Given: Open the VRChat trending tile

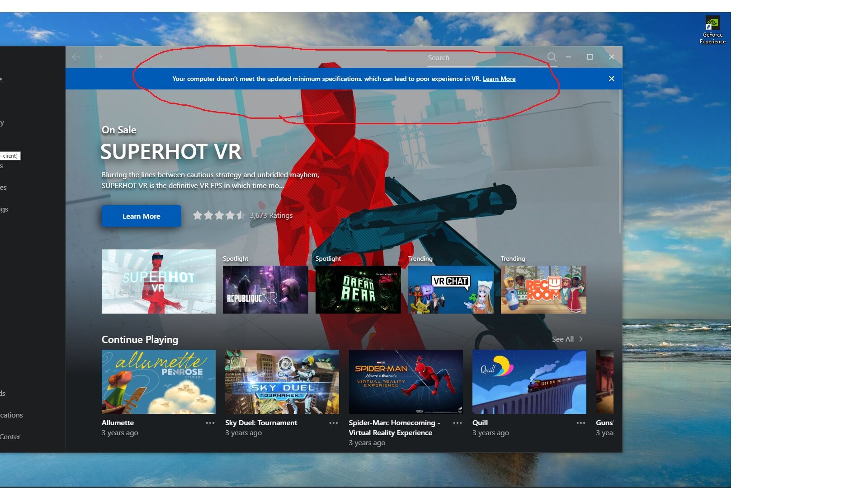Looking at the screenshot, I should 451,290.
